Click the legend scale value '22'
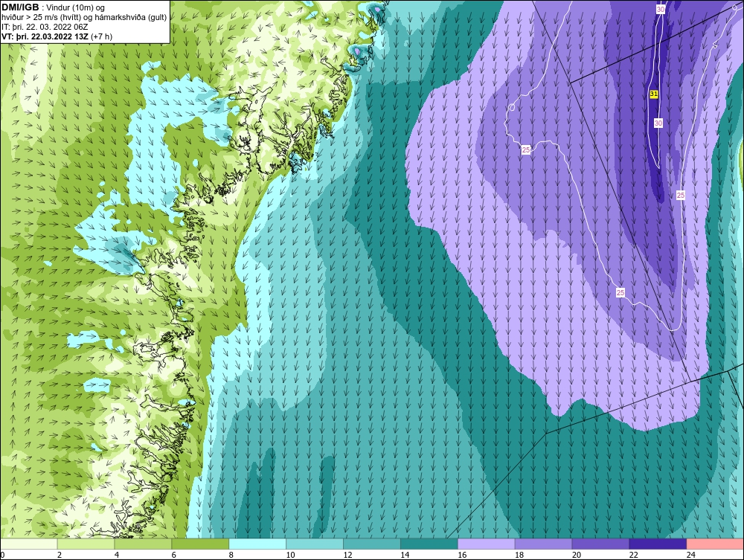The image size is (744, 560). [x=633, y=555]
